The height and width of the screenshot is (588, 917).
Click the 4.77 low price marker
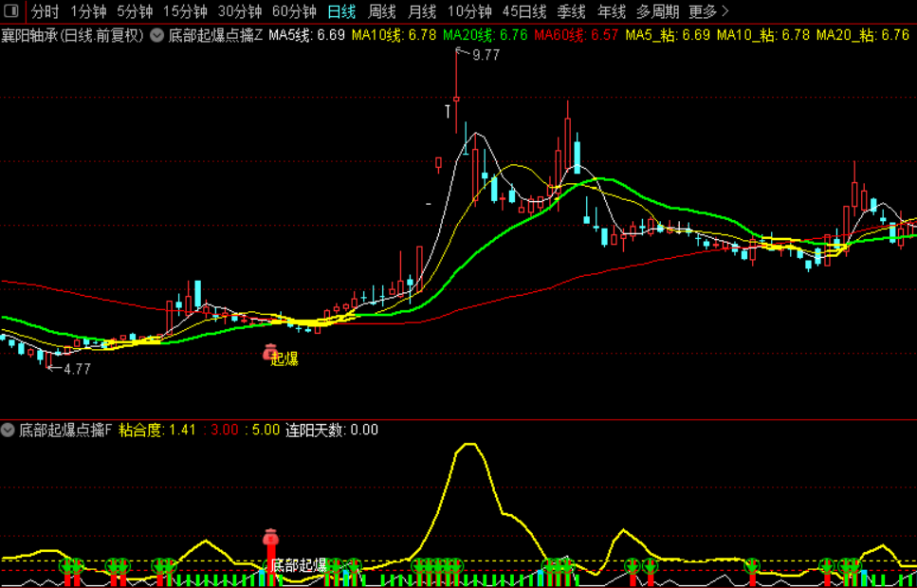tap(77, 369)
